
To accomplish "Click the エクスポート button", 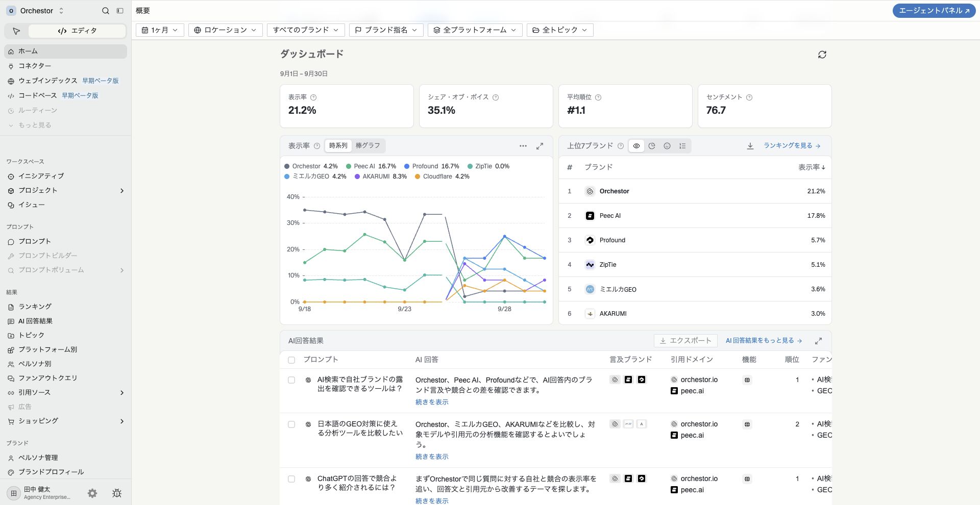I will point(685,341).
